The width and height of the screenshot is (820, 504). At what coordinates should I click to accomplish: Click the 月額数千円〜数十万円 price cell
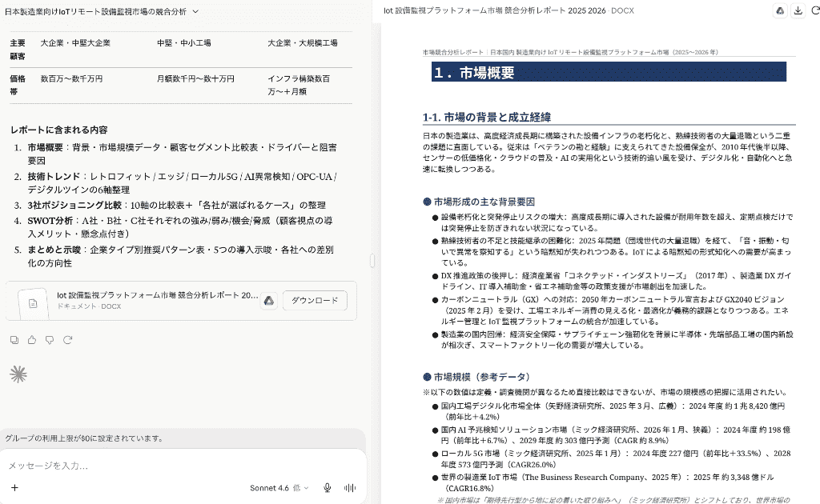click(x=195, y=79)
